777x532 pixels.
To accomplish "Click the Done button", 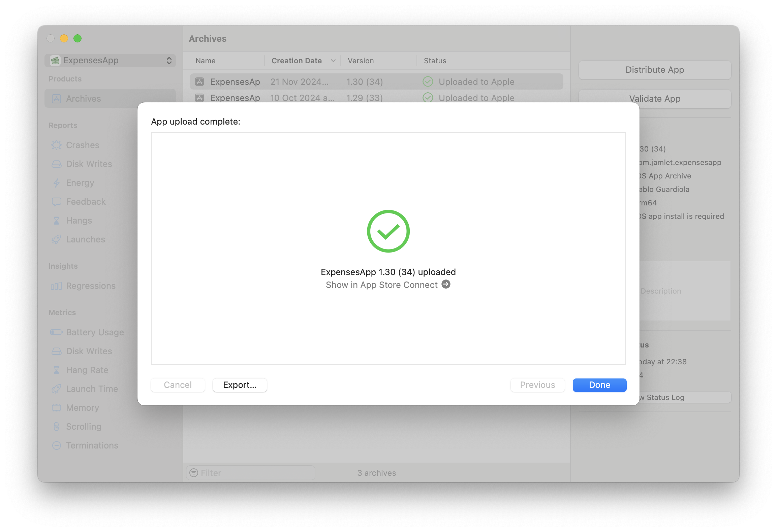I will tap(599, 385).
